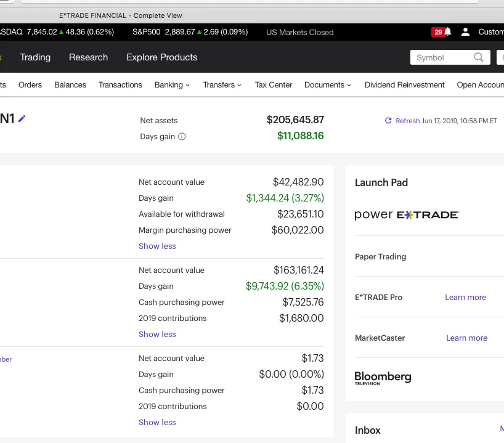
Task: Expand the Documents dropdown menu
Action: (328, 85)
